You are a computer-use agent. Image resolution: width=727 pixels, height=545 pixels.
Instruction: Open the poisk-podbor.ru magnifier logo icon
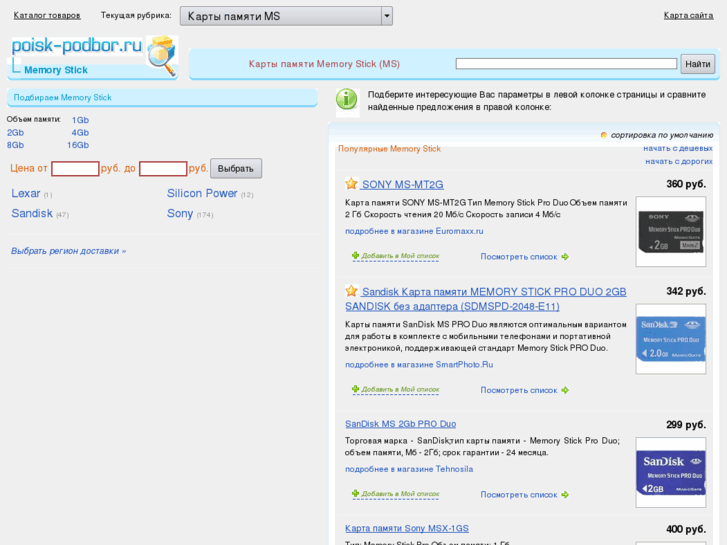pos(162,56)
